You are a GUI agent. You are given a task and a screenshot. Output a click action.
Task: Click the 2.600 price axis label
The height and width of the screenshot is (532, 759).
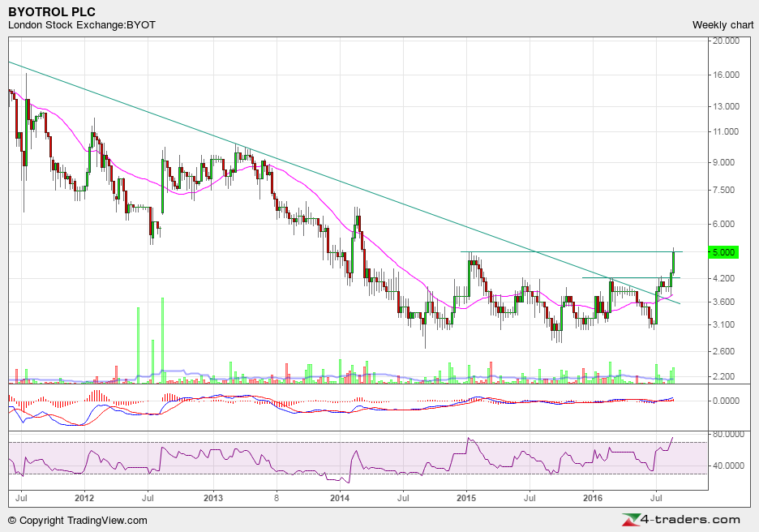point(723,351)
